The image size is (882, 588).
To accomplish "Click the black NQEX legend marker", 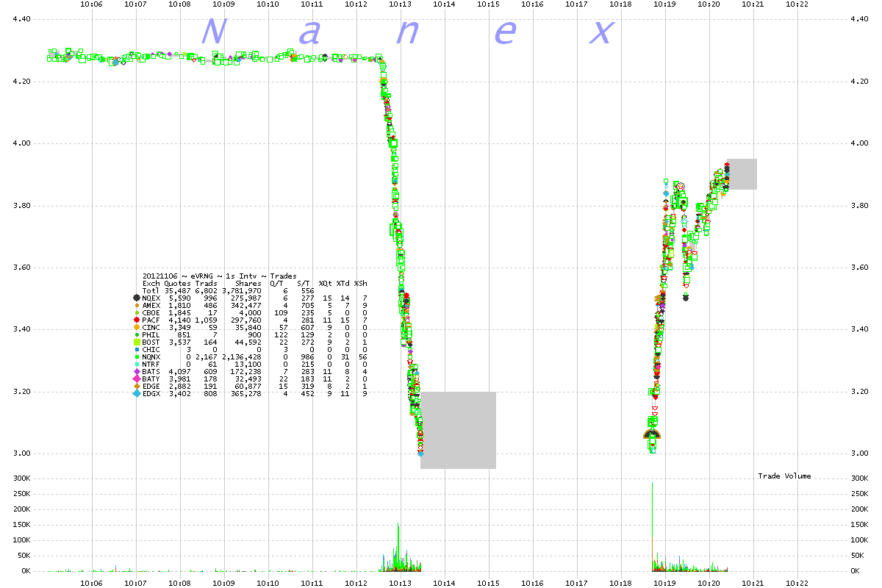I will click(137, 298).
